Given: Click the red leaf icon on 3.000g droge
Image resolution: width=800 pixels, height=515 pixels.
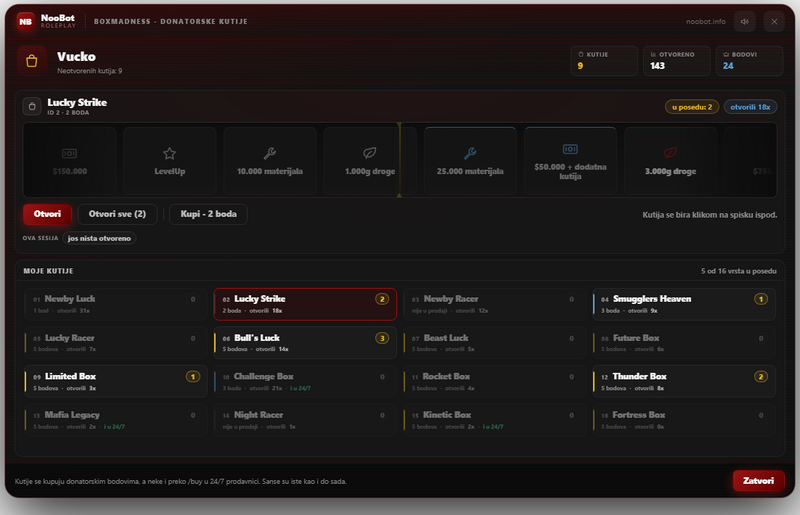Looking at the screenshot, I should (x=670, y=153).
